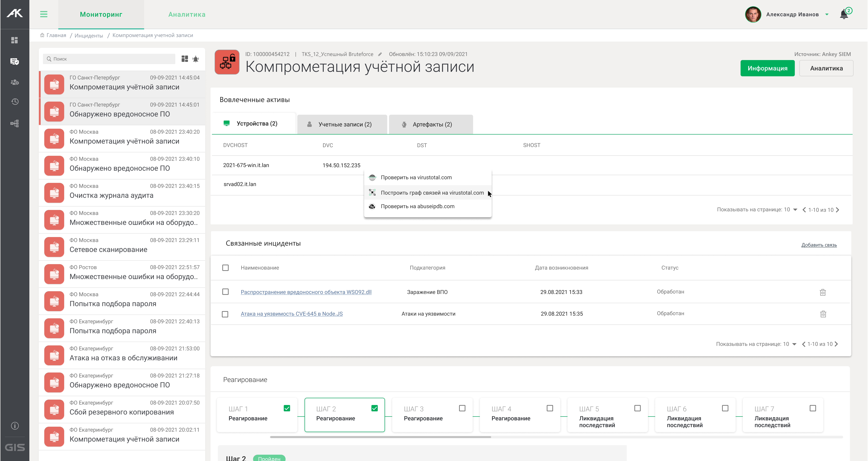Open the hamburger menu icon
The height and width of the screenshot is (461, 868).
(43, 14)
